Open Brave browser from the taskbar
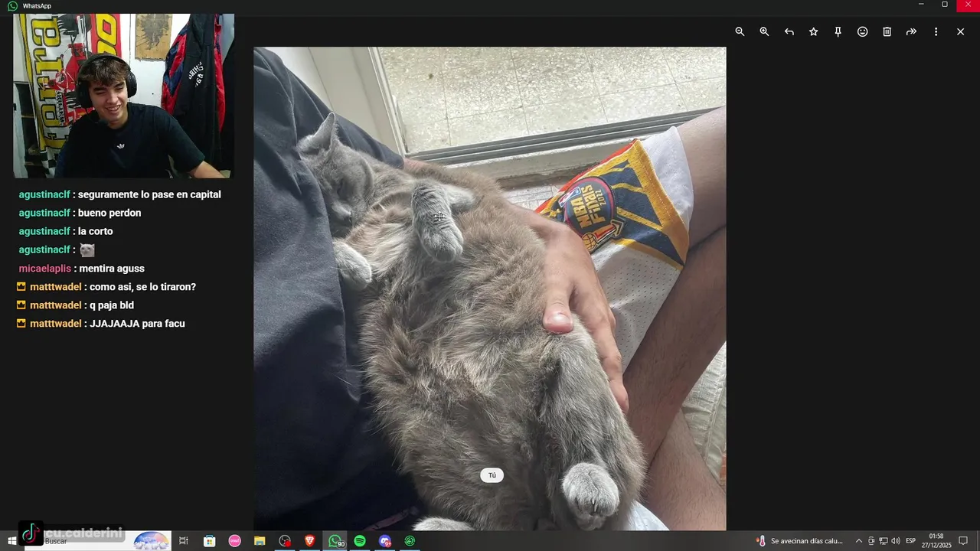This screenshot has height=551, width=980. pos(310,541)
